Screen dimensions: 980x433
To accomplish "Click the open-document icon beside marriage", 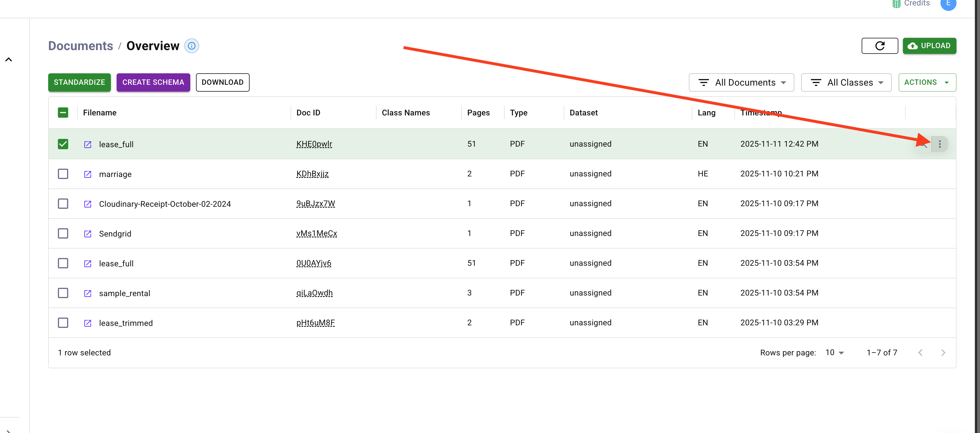I will pos(87,174).
